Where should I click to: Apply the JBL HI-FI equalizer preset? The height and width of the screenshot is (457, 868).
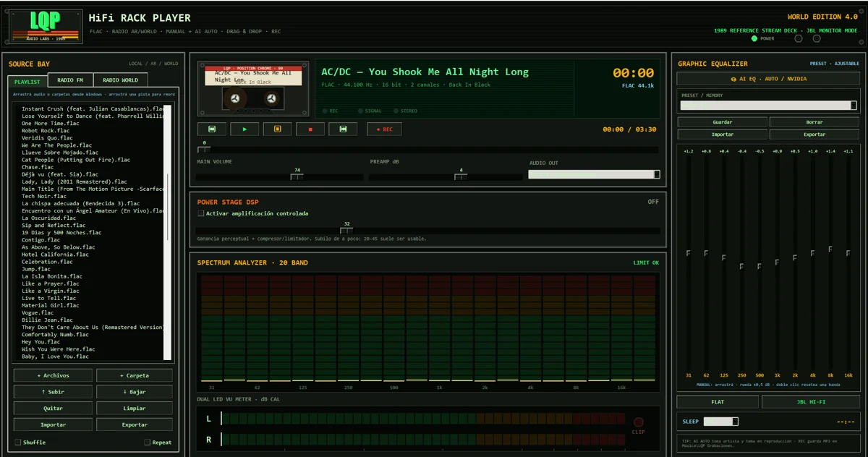coord(811,402)
